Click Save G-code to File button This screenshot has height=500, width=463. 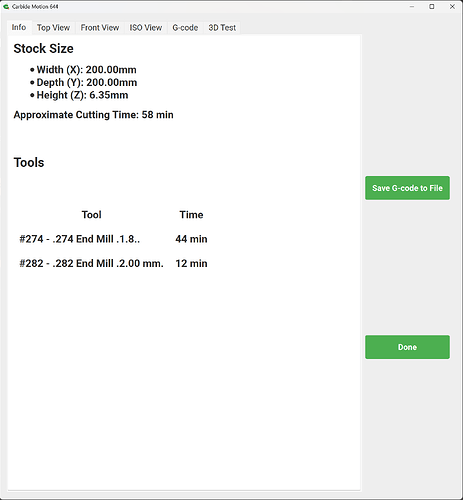407,188
